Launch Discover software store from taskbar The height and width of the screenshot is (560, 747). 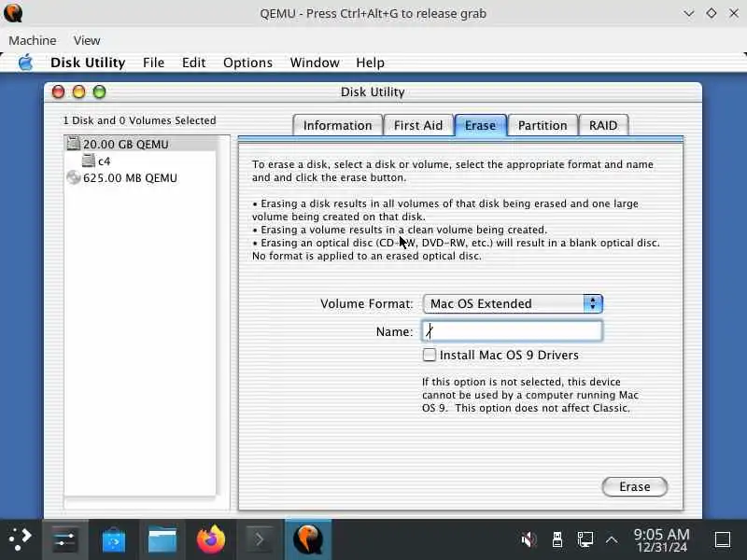(113, 539)
